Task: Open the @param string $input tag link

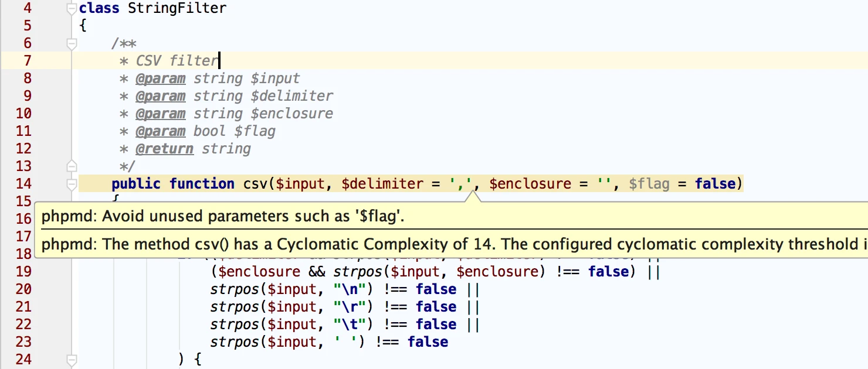Action: (x=160, y=78)
